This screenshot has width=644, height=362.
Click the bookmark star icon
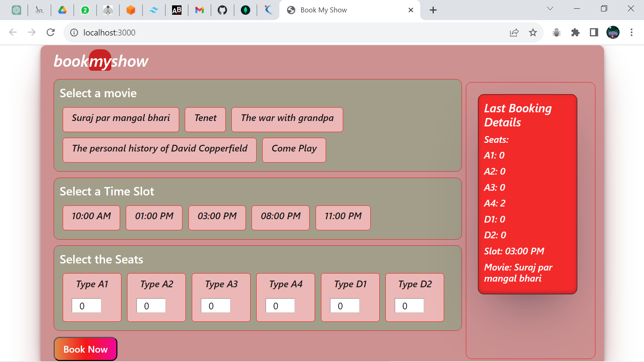[533, 33]
